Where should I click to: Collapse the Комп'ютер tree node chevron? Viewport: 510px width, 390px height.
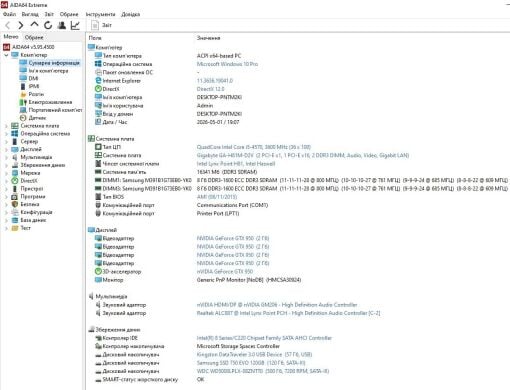6,55
